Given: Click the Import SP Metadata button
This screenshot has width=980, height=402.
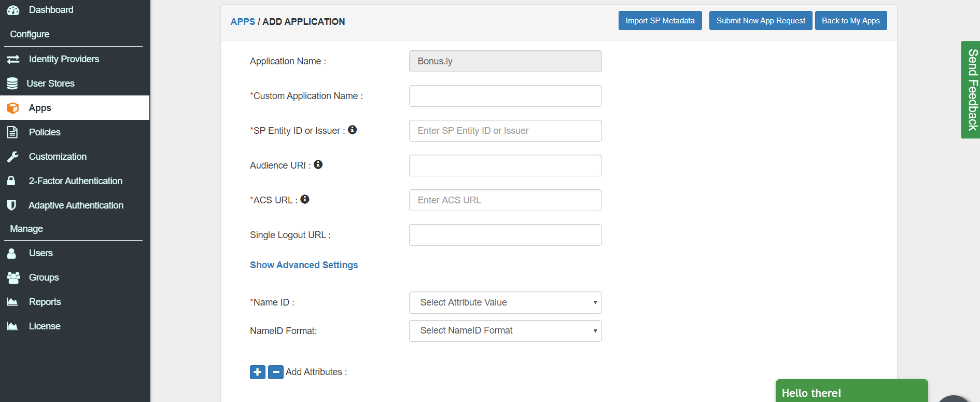Looking at the screenshot, I should [660, 21].
